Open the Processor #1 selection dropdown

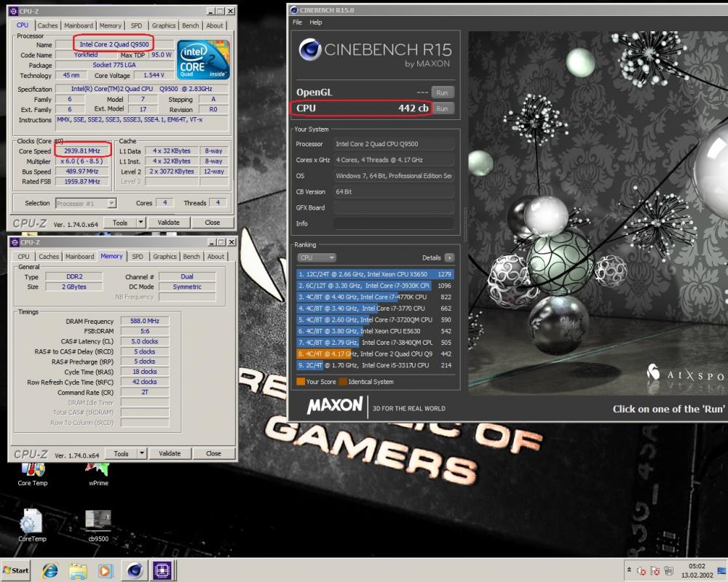pyautogui.click(x=86, y=203)
